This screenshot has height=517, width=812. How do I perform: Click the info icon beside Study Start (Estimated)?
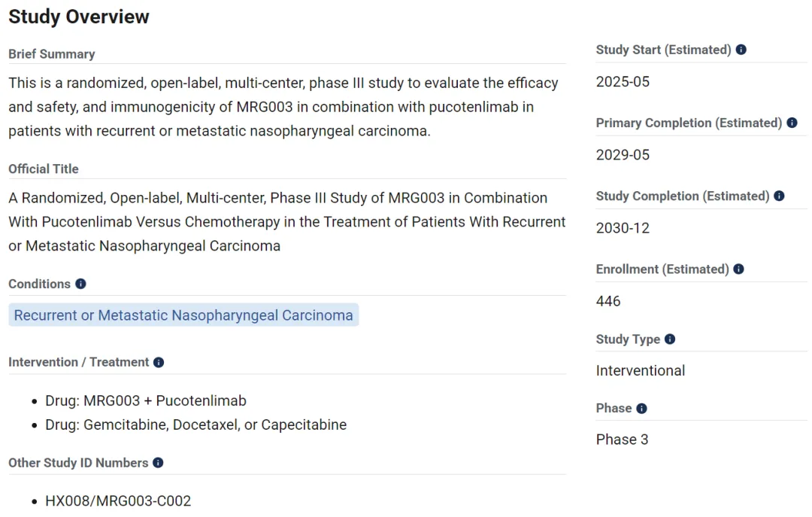[741, 50]
